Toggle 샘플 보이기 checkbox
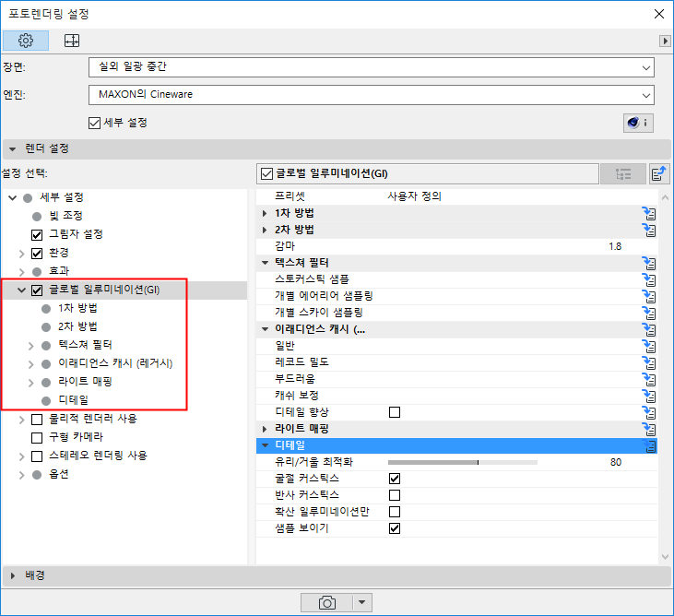The width and height of the screenshot is (674, 616). (395, 528)
